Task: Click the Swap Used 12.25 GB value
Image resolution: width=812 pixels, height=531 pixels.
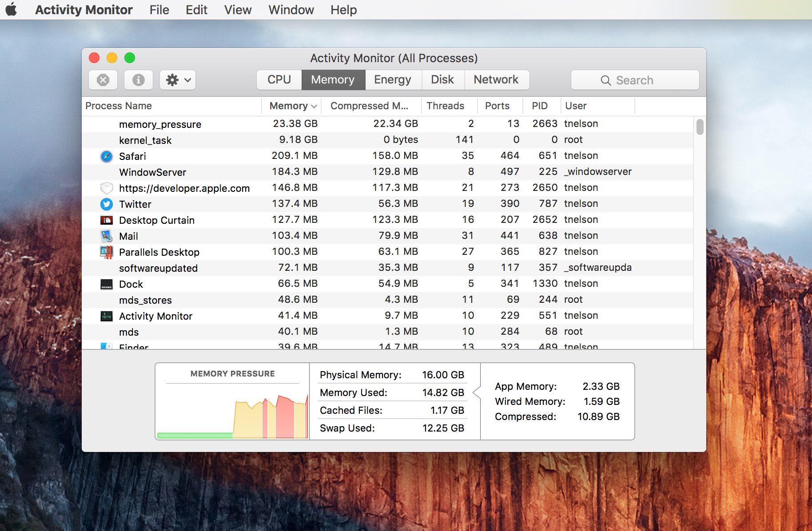Action: pyautogui.click(x=443, y=428)
